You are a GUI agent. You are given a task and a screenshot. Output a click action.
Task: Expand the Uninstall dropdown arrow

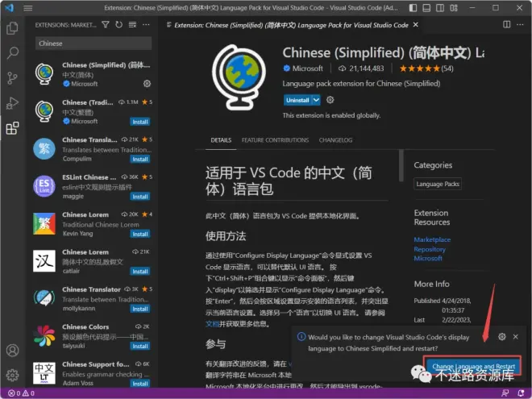316,100
